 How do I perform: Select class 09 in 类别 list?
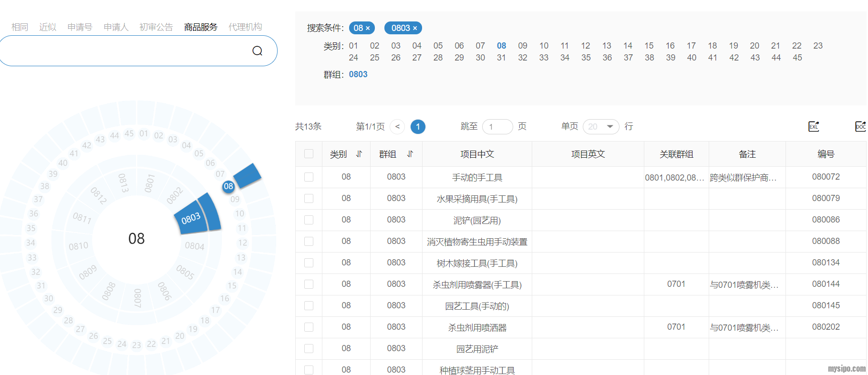pos(523,46)
